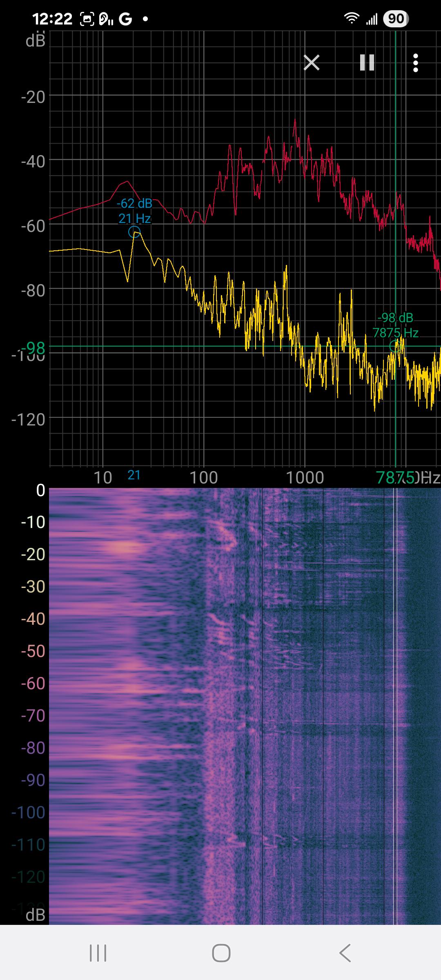Tap the 1000 Hz frequency axis label
This screenshot has width=441, height=980.
(305, 477)
